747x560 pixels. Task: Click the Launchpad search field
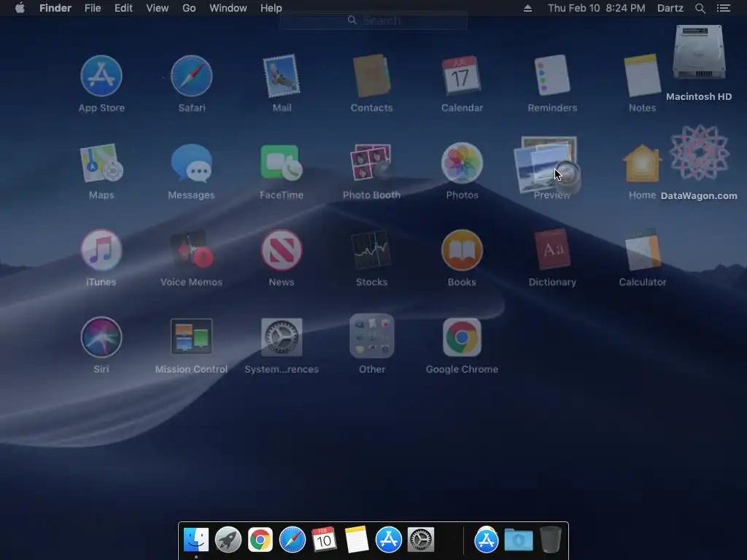click(x=373, y=20)
